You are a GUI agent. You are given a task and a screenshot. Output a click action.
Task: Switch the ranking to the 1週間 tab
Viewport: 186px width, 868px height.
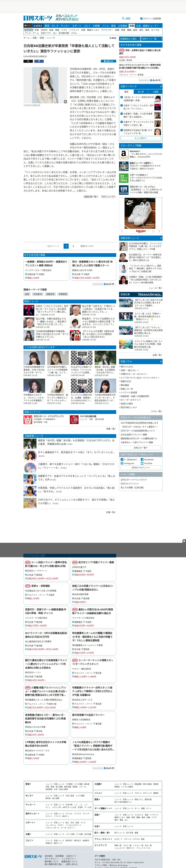155,92
